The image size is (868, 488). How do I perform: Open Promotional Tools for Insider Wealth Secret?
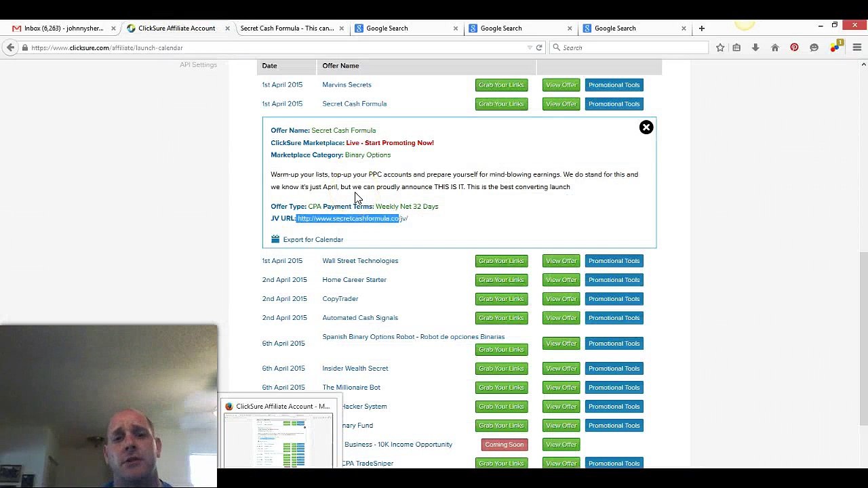(614, 368)
